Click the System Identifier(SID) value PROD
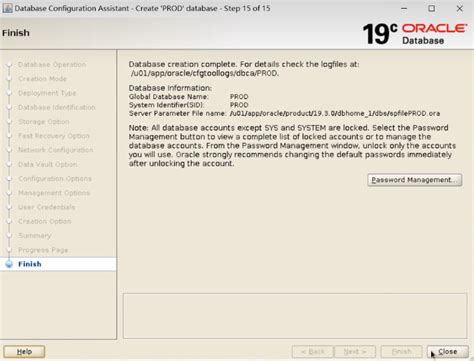 pos(239,105)
